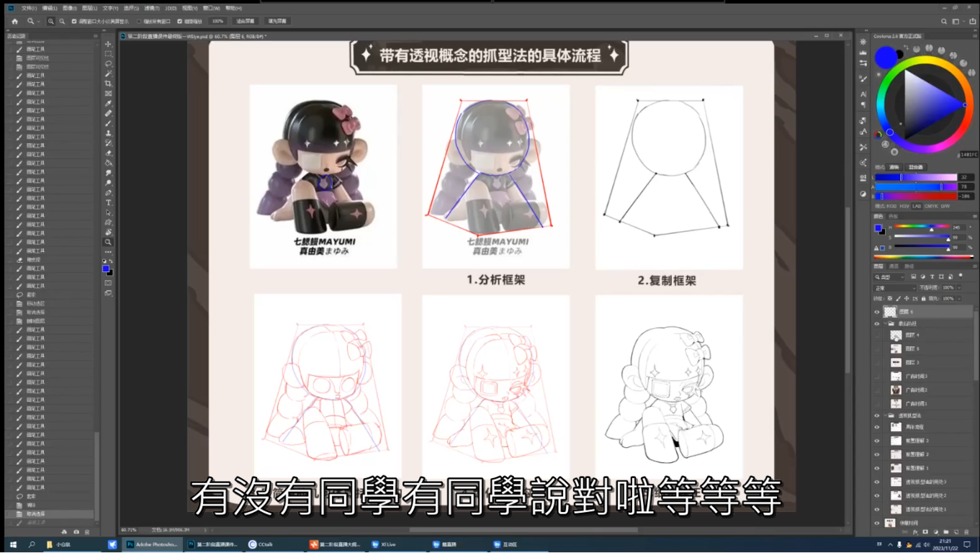Click the 填充屏幕 button
Image resolution: width=980 pixels, height=553 pixels.
277,21
